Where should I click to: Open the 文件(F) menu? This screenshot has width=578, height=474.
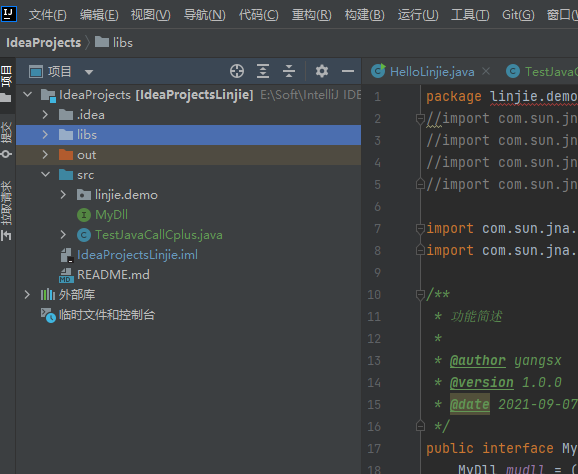pyautogui.click(x=48, y=15)
